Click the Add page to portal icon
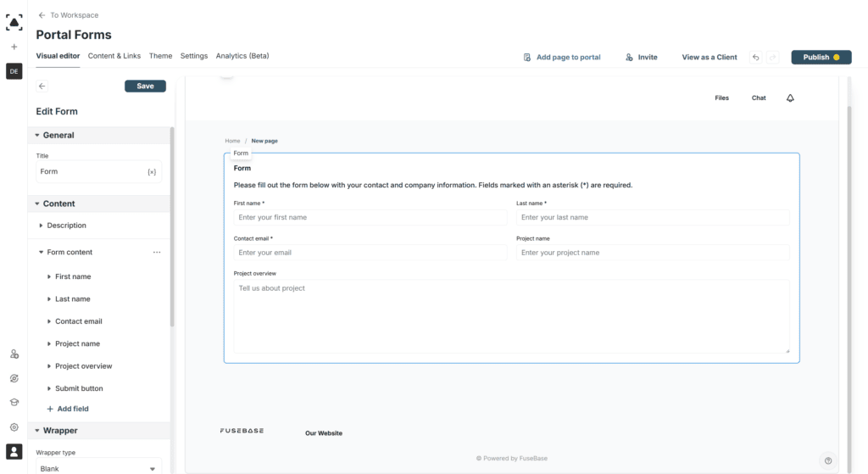This screenshot has height=474, width=868. point(527,58)
